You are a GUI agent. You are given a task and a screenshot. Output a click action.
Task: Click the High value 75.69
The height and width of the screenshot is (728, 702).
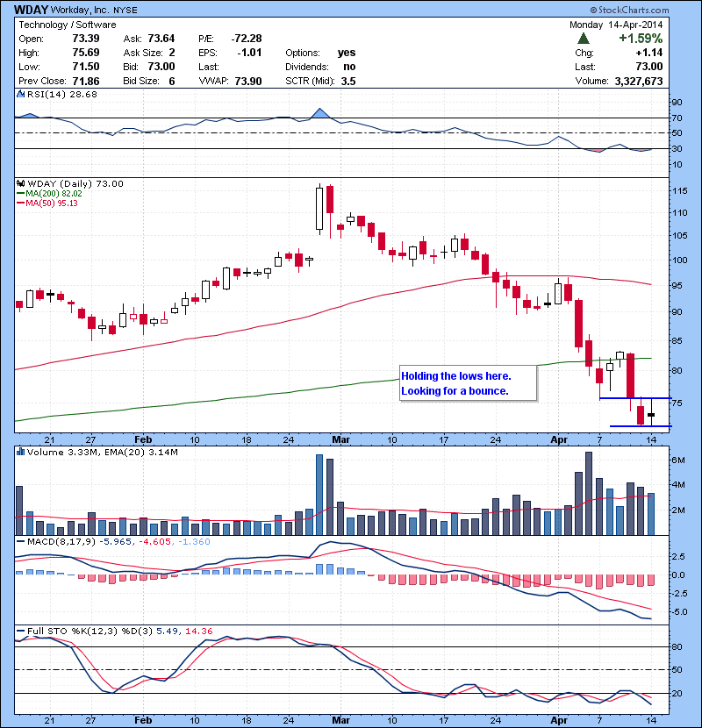coord(85,53)
